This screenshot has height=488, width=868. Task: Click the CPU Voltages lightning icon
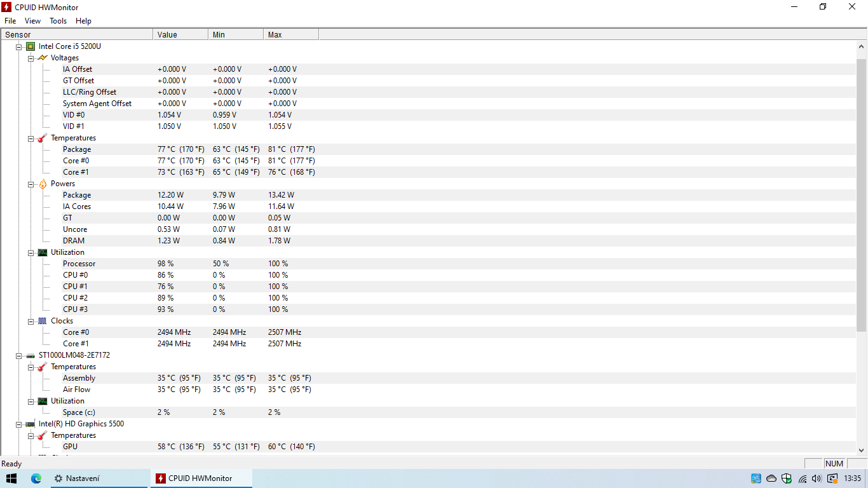[x=43, y=58]
